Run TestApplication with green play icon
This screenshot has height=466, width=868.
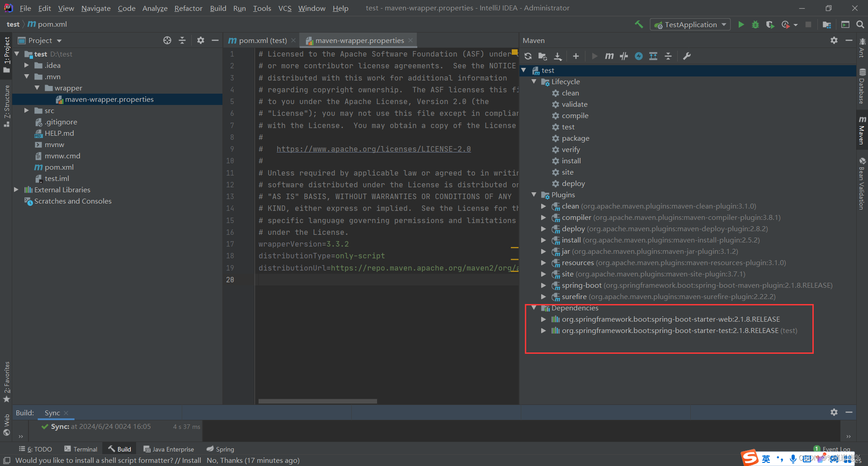[741, 24]
